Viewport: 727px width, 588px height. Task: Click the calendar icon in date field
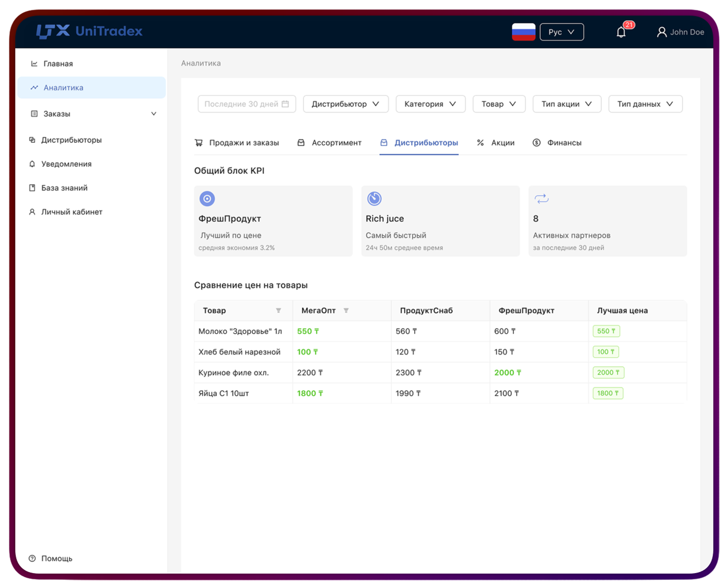point(285,104)
